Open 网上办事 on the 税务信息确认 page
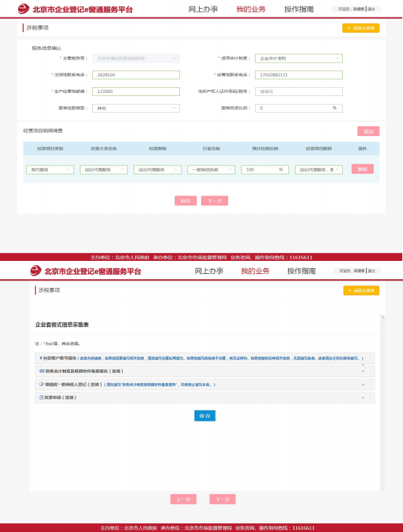The image size is (403, 532). tap(203, 9)
